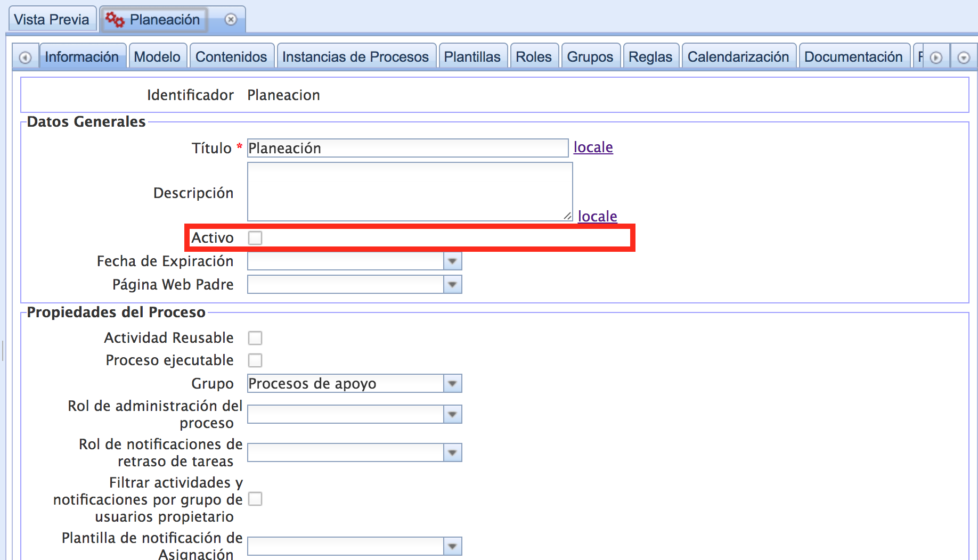Click the Identificador value Planeacion
Image resolution: width=978 pixels, height=560 pixels.
coord(283,95)
